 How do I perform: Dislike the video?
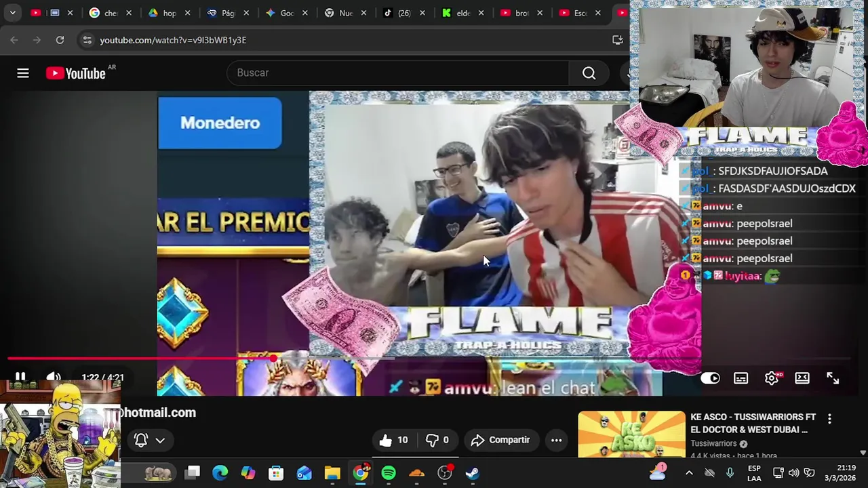click(x=437, y=440)
